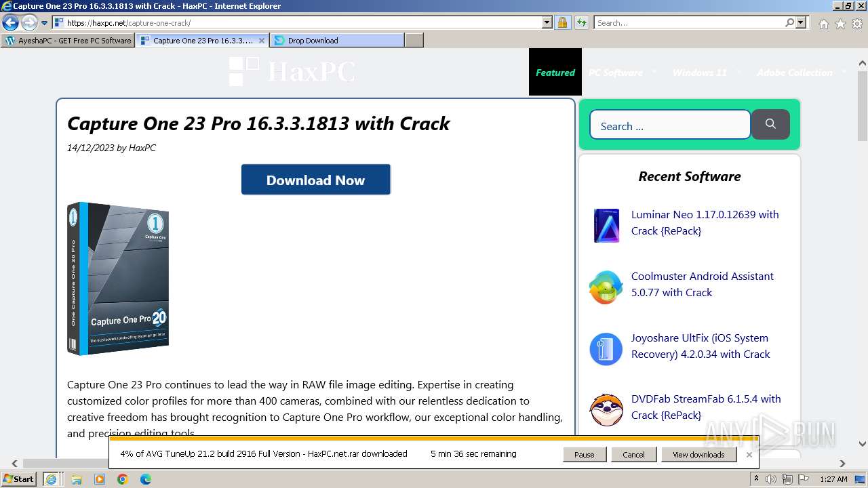
Task: Launch Microsoft Edge from the taskbar
Action: [x=145, y=479]
